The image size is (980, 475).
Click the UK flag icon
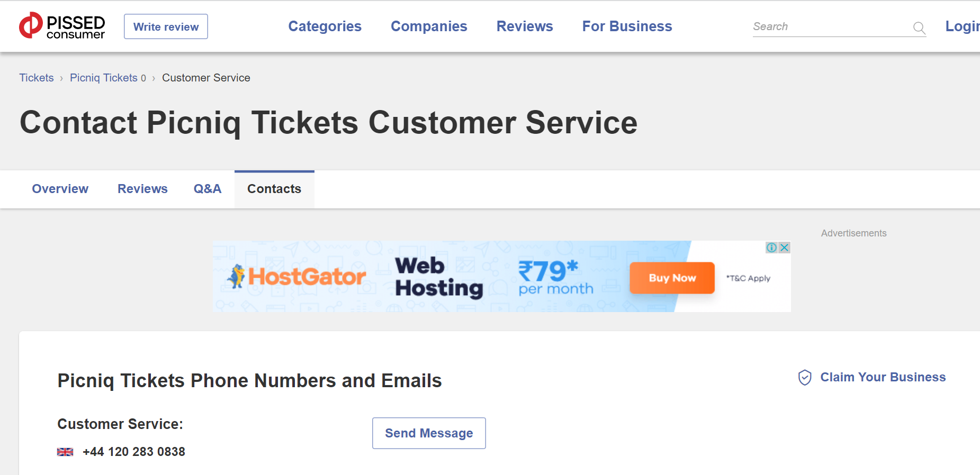click(65, 452)
